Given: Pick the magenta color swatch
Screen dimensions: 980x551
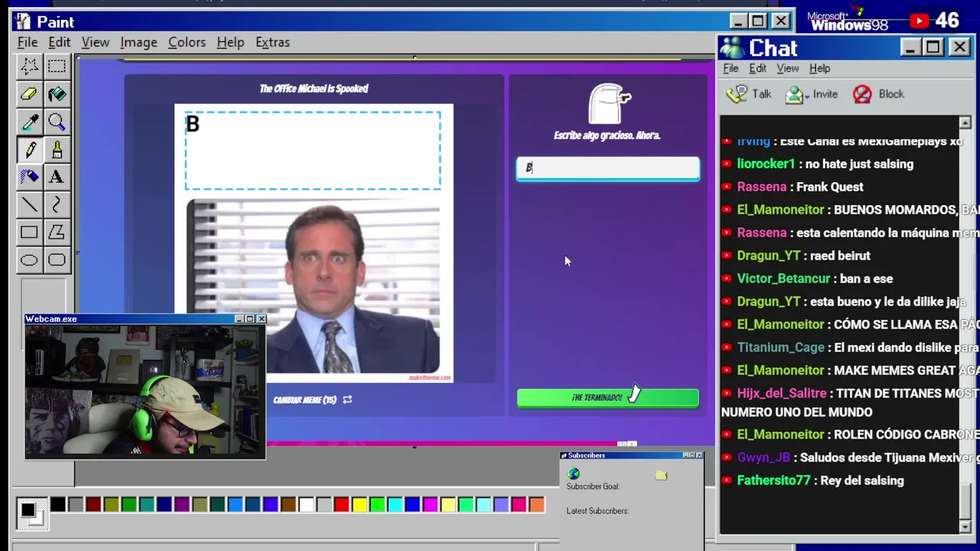Looking at the screenshot, I should point(430,504).
